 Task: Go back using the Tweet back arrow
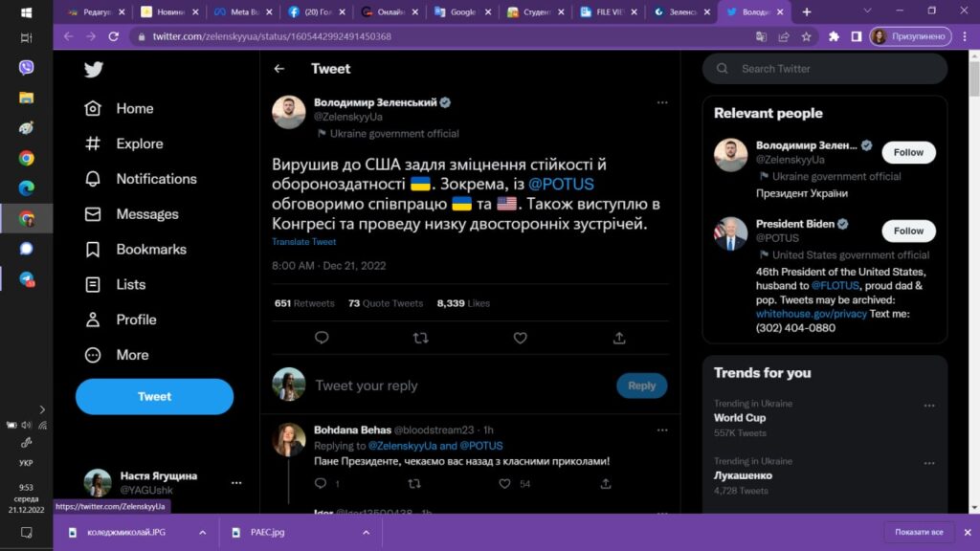tap(279, 69)
